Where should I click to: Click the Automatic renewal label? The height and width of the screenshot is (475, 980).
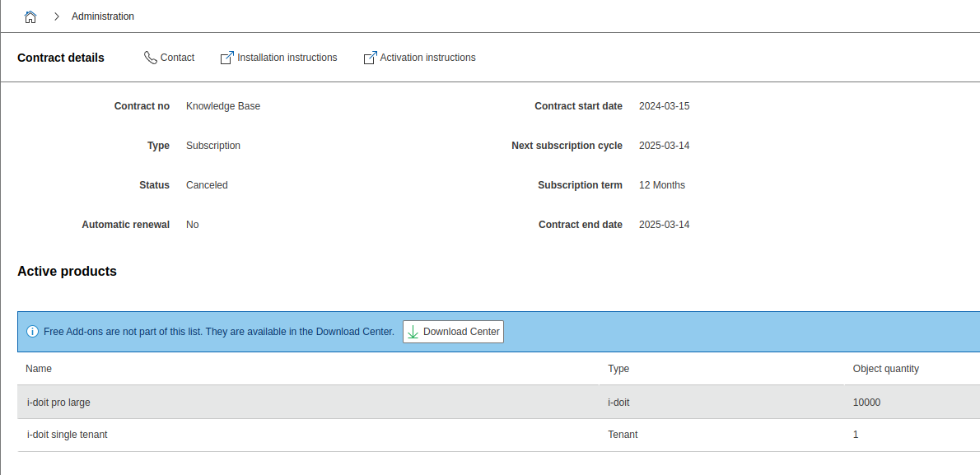[x=126, y=225]
